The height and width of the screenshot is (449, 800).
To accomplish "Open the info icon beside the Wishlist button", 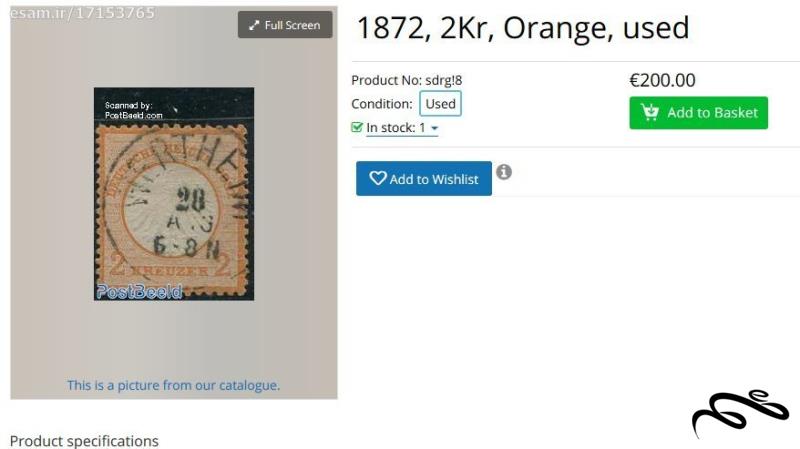I will [504, 172].
